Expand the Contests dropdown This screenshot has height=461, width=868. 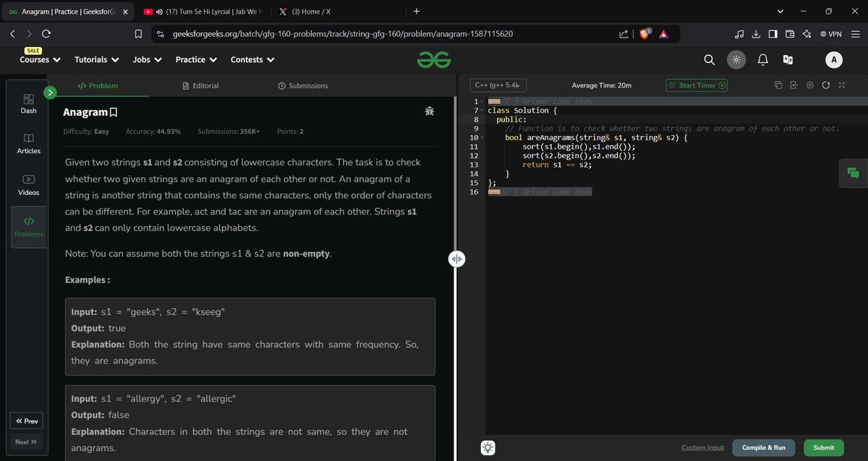click(x=252, y=60)
